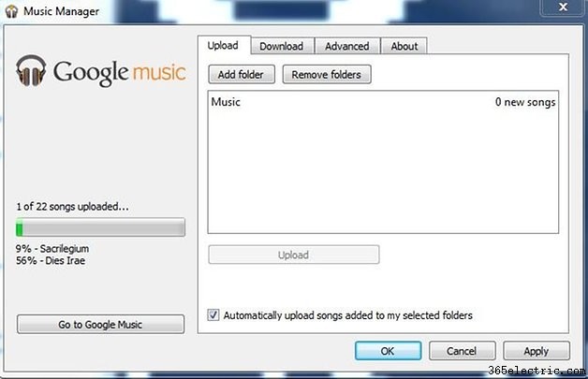
Task: Click '1 of 22 songs uploaded...' status text
Action: pos(72,206)
